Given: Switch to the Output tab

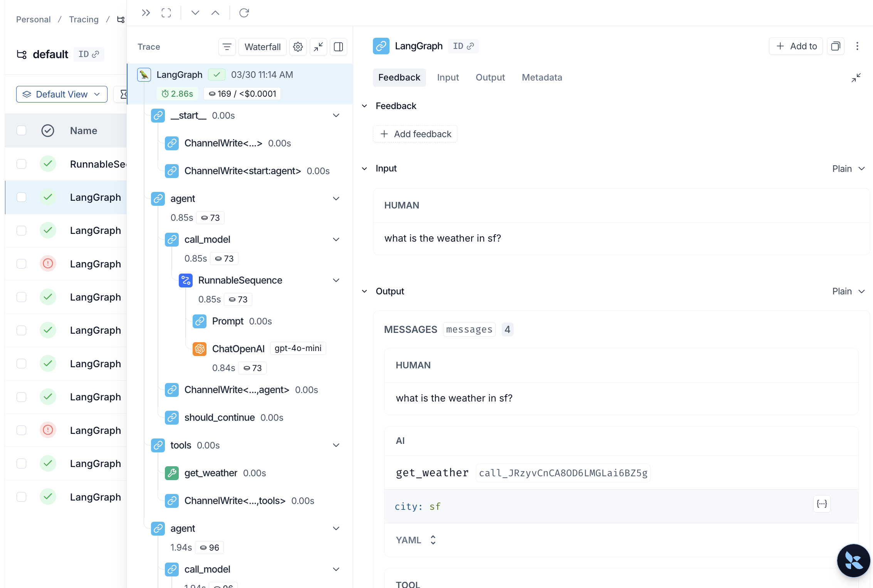Looking at the screenshot, I should tap(490, 77).
